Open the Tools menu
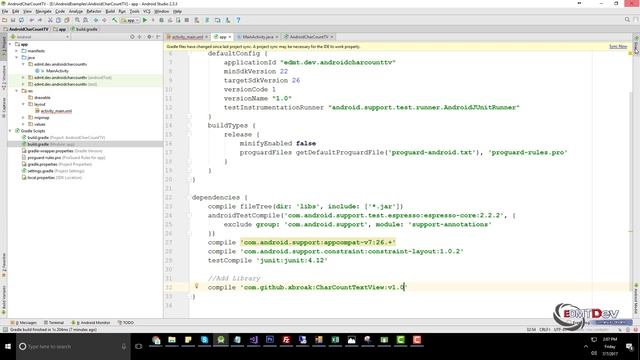This screenshot has width=640, height=360. click(x=134, y=11)
